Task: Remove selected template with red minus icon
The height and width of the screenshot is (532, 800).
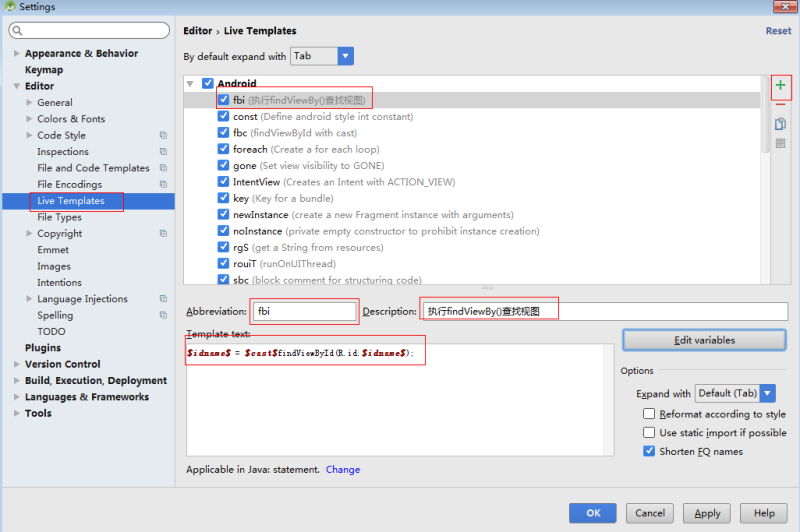Action: click(780, 105)
